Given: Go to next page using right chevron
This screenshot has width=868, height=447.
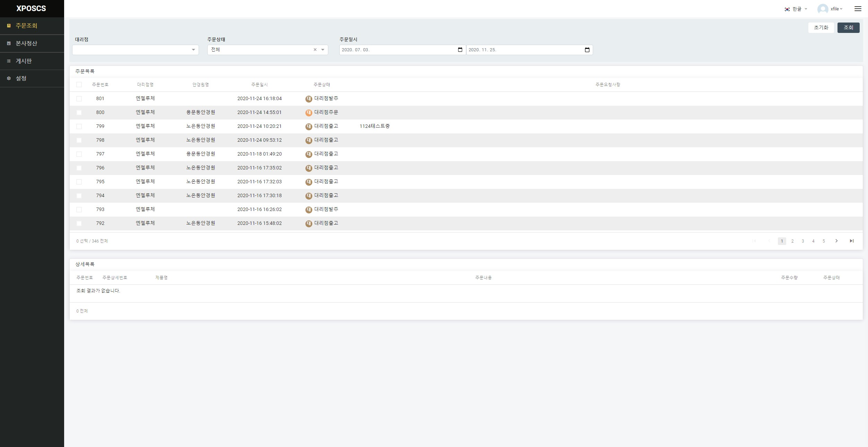Looking at the screenshot, I should (836, 241).
